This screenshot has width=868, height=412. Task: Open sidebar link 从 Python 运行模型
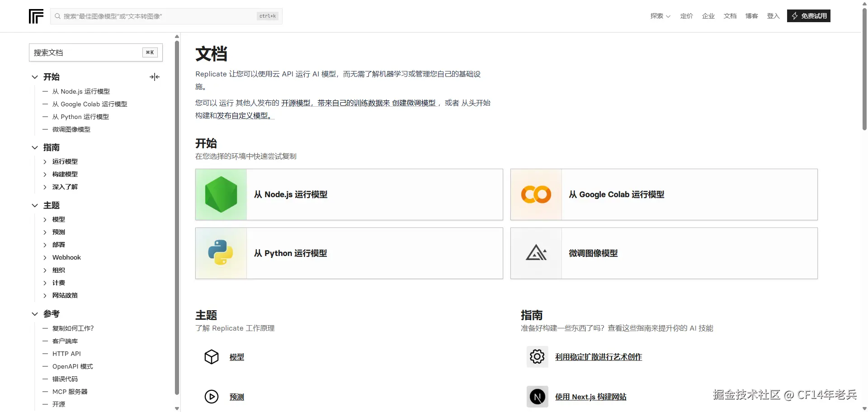click(80, 117)
